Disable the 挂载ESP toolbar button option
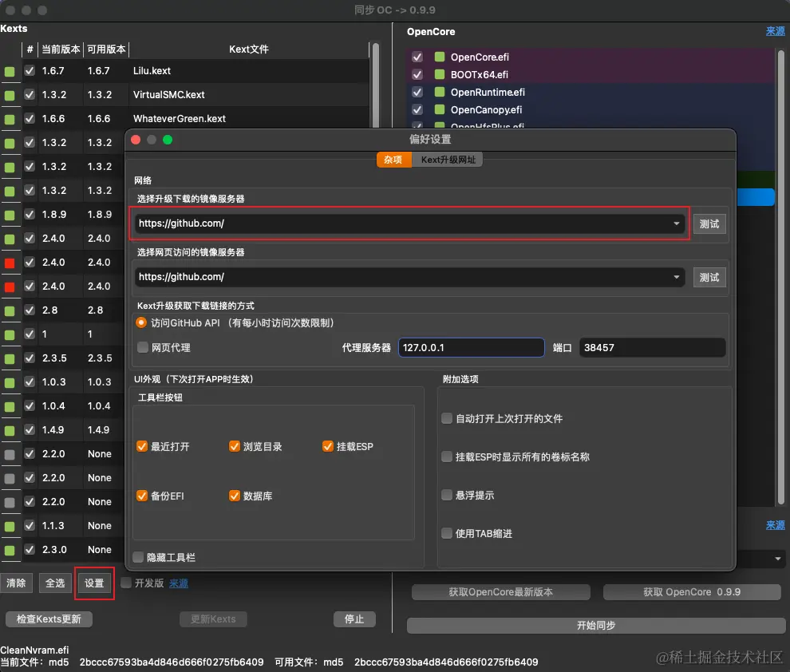This screenshot has width=790, height=672. coord(327,446)
